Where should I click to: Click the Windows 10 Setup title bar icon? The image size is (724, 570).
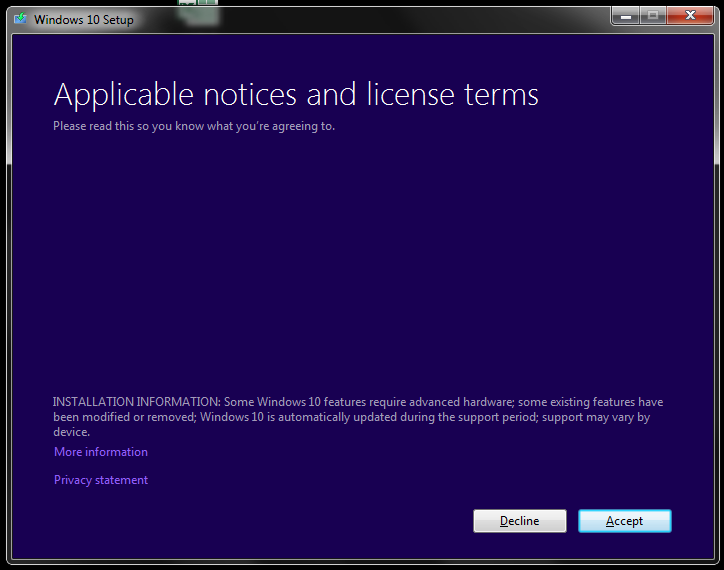click(x=20, y=19)
